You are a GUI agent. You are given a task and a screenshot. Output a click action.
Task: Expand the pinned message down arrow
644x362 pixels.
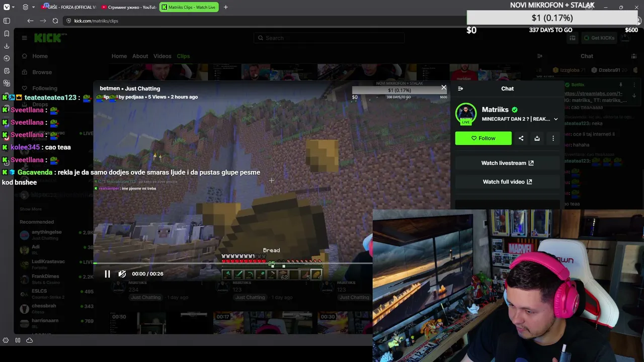(634, 95)
